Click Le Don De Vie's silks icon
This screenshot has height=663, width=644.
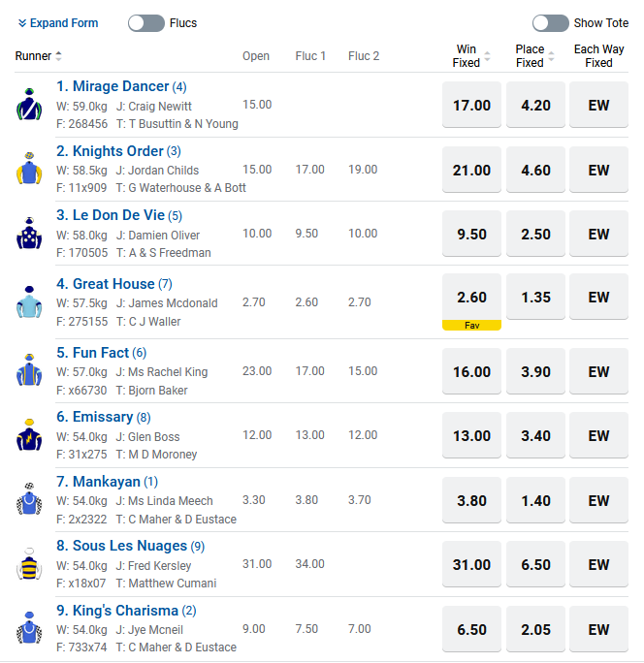[x=29, y=234]
